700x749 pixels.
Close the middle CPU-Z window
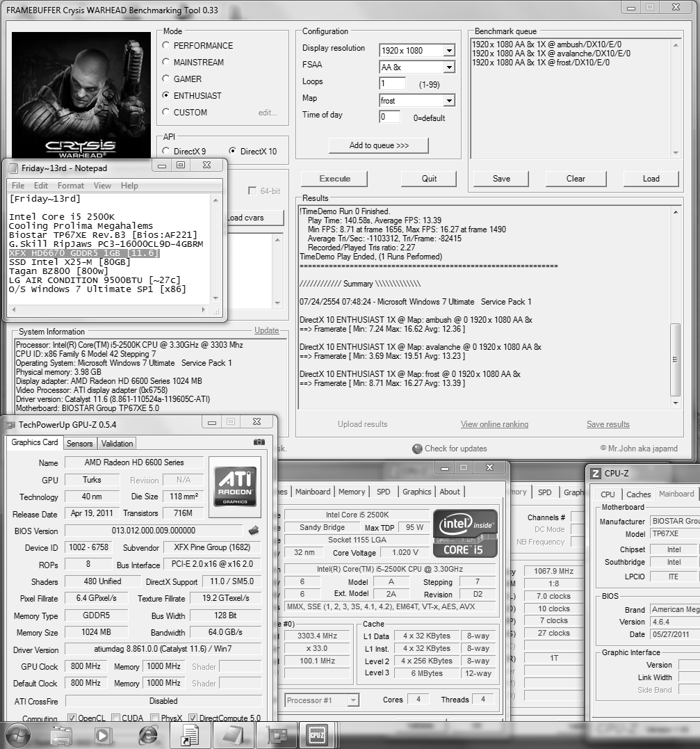489,467
